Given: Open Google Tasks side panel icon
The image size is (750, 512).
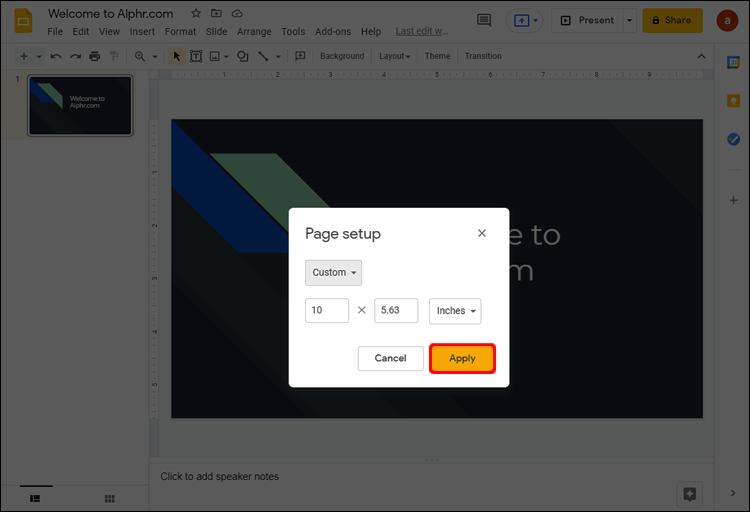Looking at the screenshot, I should [x=733, y=139].
